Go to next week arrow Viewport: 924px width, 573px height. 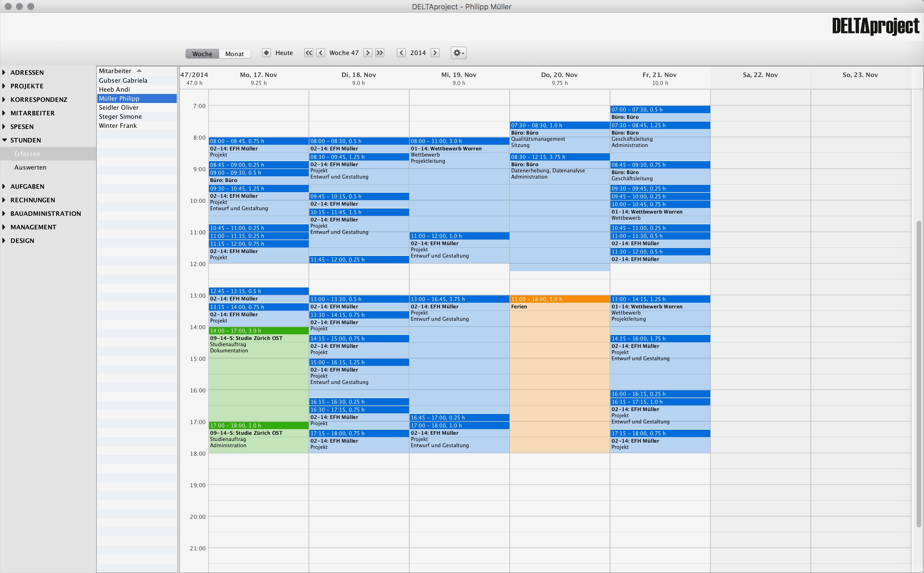click(368, 53)
